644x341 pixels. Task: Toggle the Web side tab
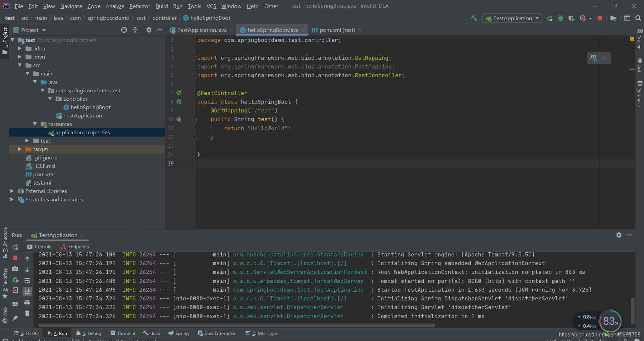[x=5, y=315]
